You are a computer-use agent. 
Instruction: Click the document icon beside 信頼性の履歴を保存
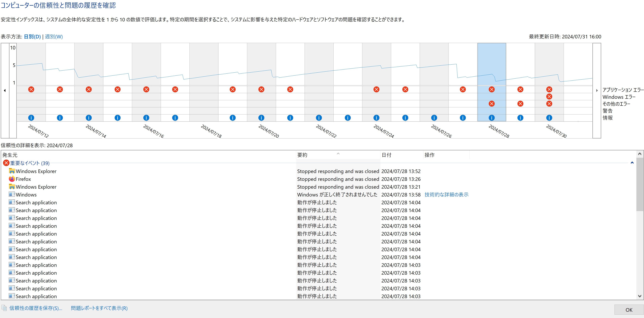click(x=4, y=308)
